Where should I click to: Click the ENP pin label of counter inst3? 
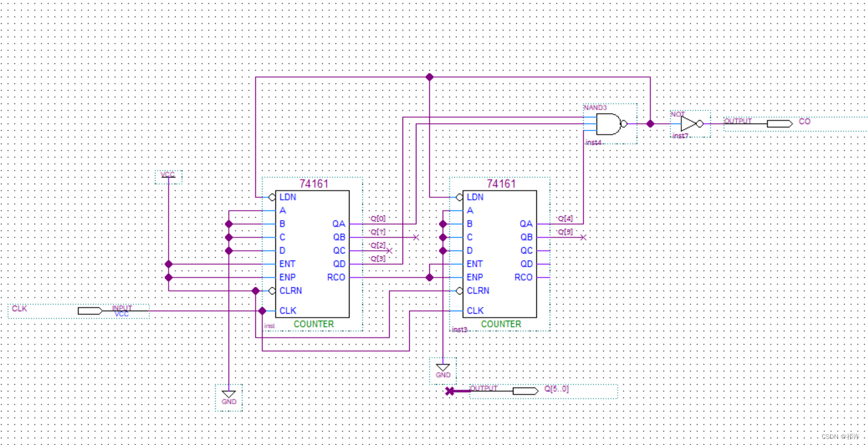(475, 277)
